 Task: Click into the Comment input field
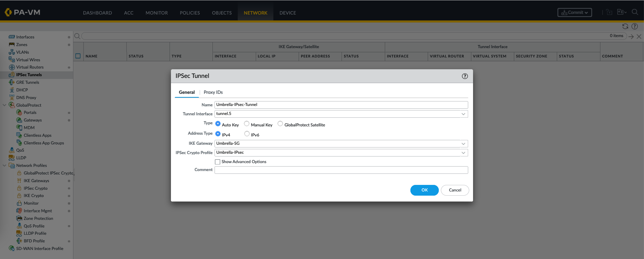pyautogui.click(x=341, y=170)
